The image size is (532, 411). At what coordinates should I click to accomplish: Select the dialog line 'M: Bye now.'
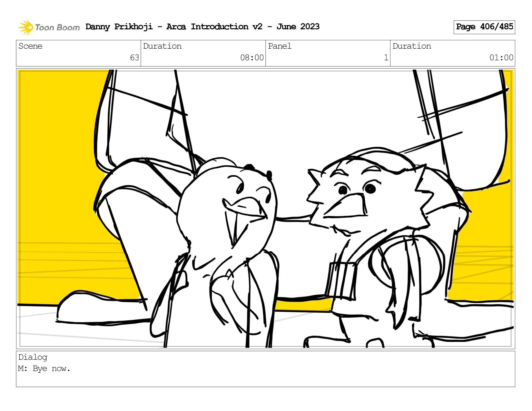(44, 368)
